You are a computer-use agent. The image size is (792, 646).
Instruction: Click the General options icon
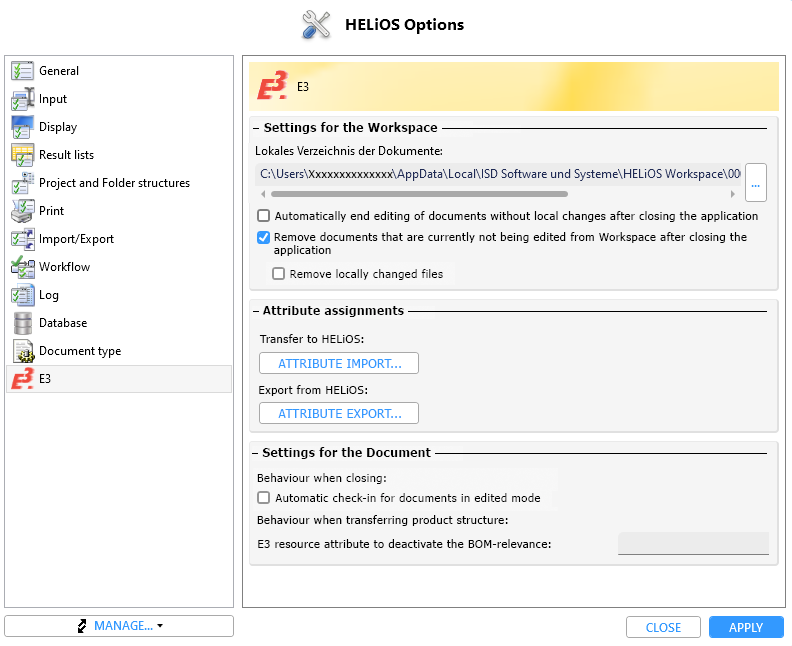[22, 71]
